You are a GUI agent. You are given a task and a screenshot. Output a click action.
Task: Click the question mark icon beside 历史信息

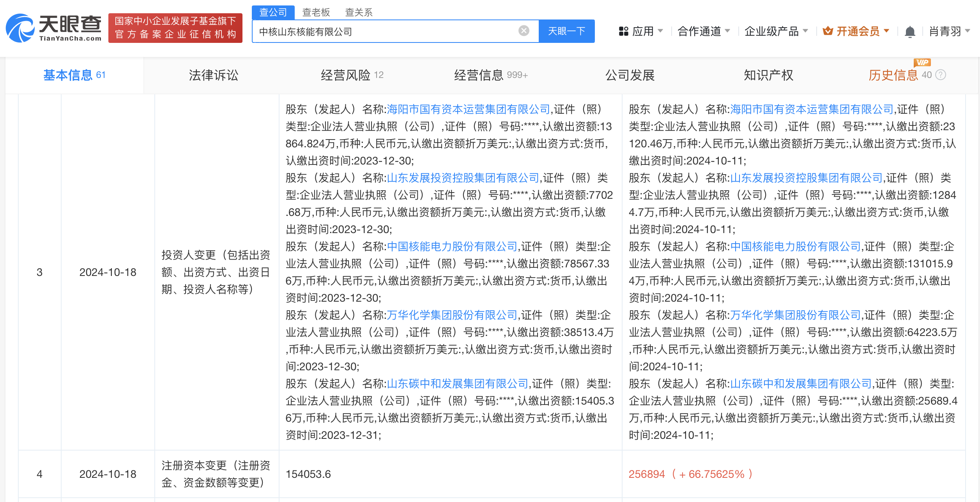[941, 76]
